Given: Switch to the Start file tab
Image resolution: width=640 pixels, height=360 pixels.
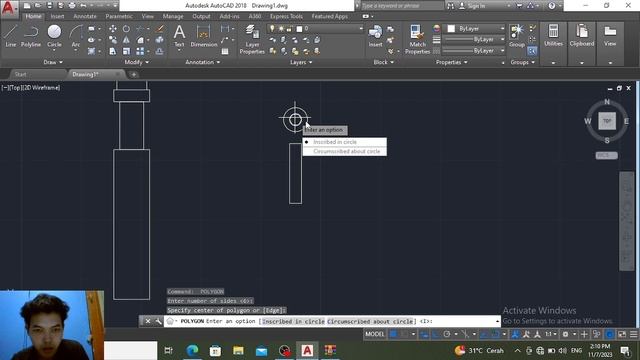Looking at the screenshot, I should 20,74.
